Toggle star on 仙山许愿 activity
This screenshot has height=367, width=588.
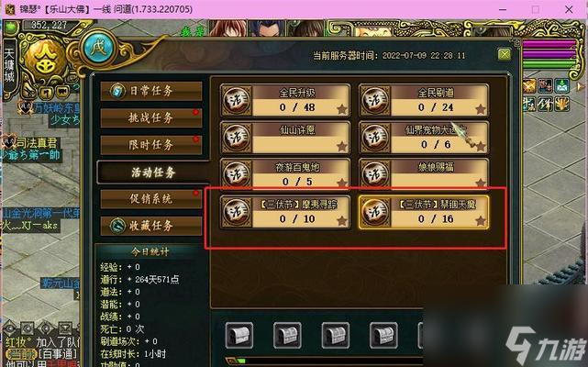[x=341, y=147]
